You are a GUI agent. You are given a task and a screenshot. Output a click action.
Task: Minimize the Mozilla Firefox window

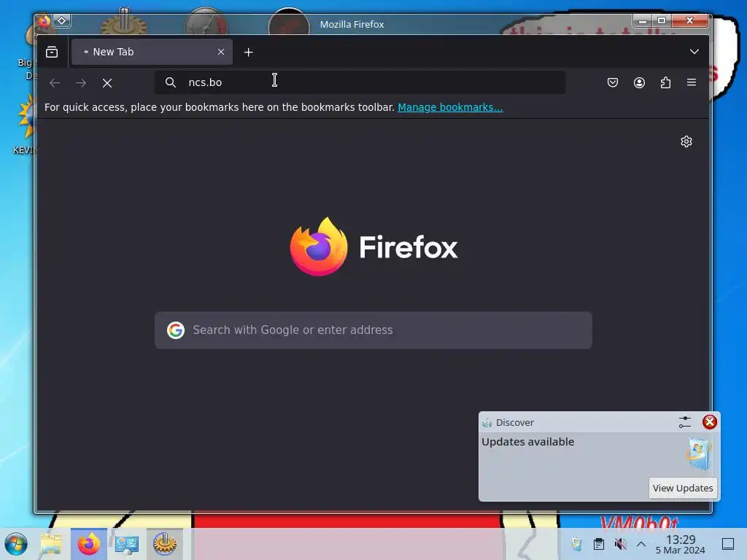click(642, 20)
